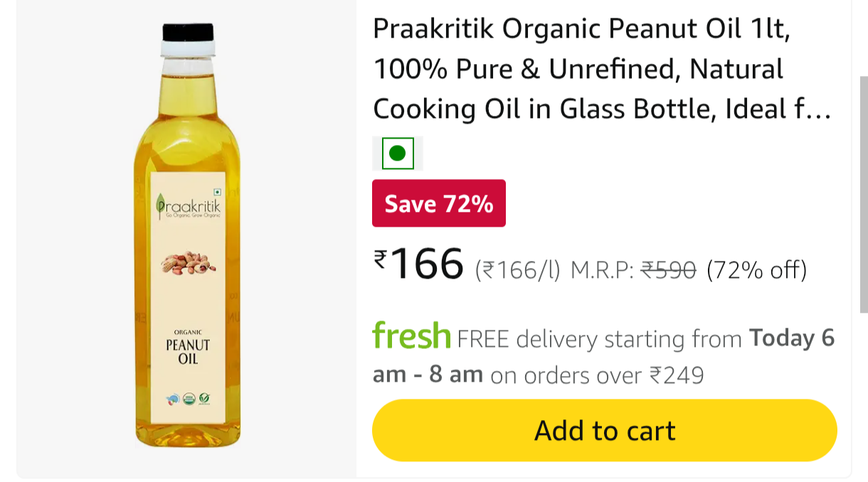
Task: Tap the ₹166/l unit price
Action: 518,271
